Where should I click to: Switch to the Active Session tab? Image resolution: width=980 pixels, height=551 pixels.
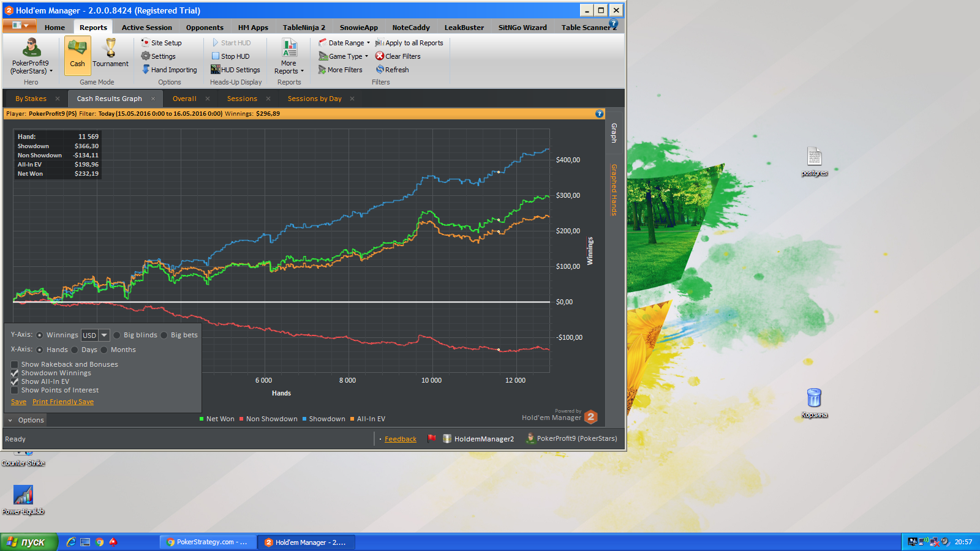click(x=147, y=28)
